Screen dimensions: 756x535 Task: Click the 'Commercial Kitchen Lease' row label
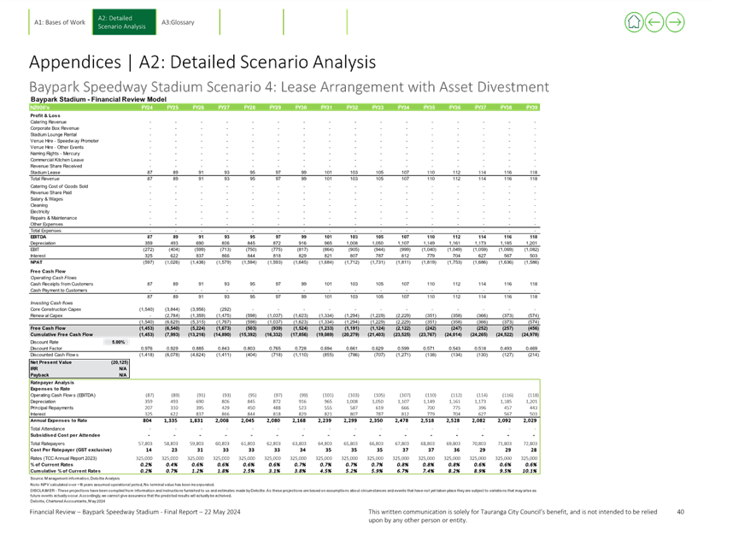[x=57, y=160]
